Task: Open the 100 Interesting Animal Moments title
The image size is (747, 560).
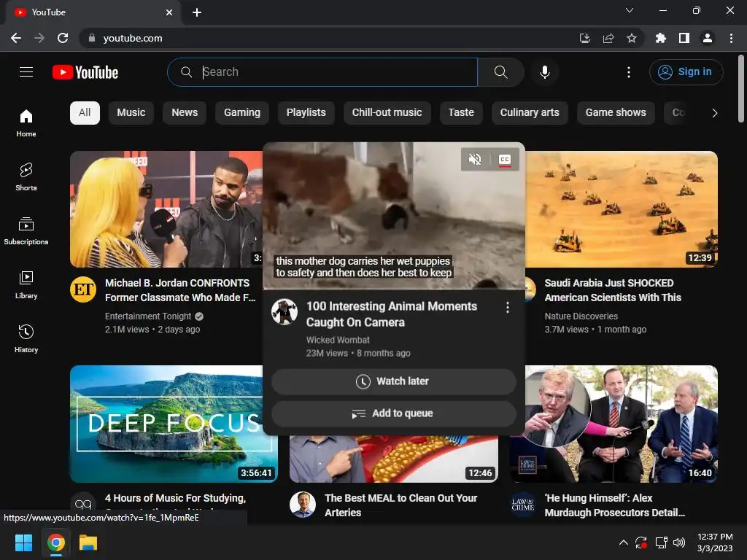Action: [392, 314]
